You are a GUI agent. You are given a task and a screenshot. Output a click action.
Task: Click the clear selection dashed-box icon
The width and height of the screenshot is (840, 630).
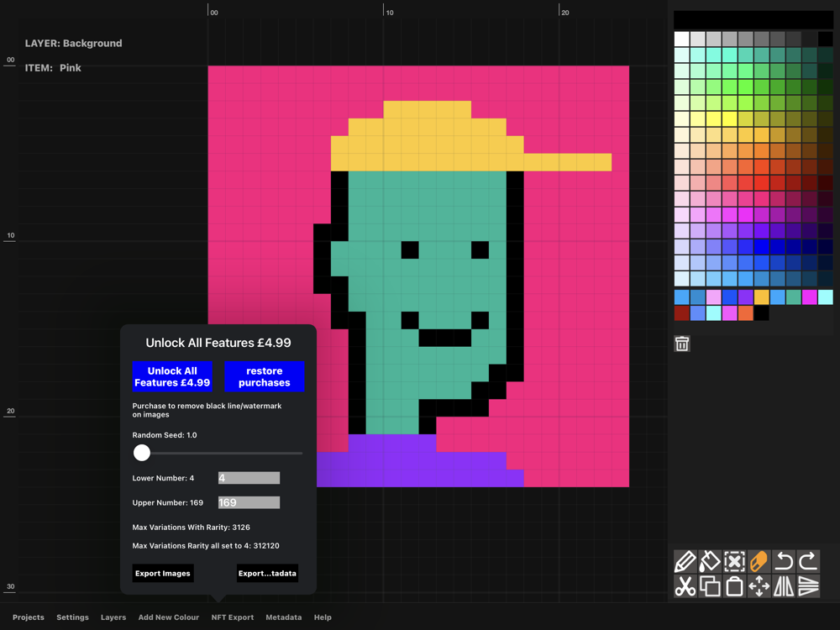pos(734,561)
